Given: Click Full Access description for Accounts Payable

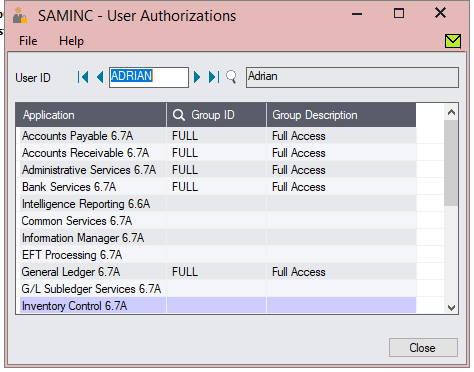Looking at the screenshot, I should point(299,136).
